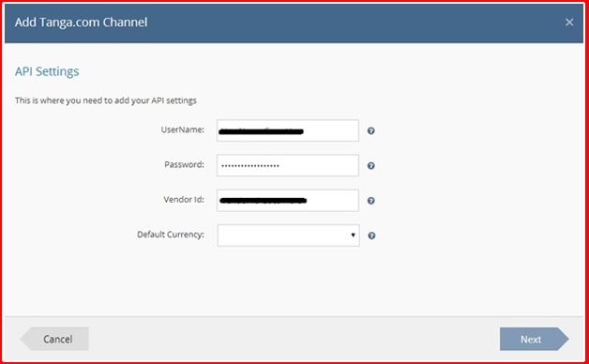Click the help icon next to UserName
This screenshot has width=589, height=364.
click(x=370, y=130)
